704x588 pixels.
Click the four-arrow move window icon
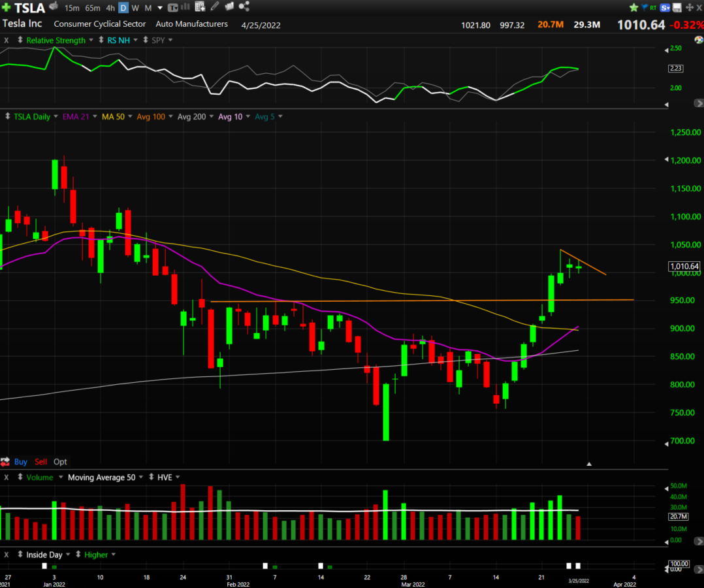690,8
